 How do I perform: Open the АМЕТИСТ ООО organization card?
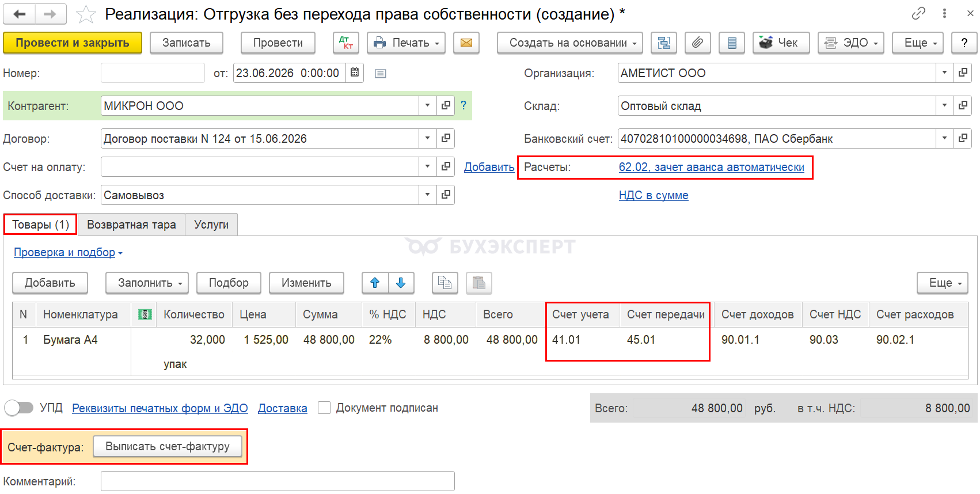pyautogui.click(x=963, y=73)
